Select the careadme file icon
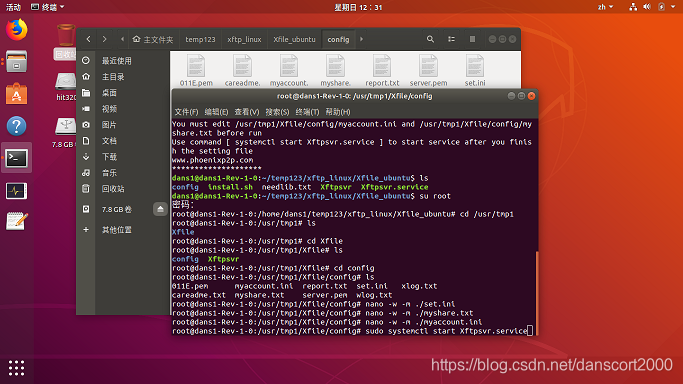Viewport: 683px width, 384px height. click(243, 70)
